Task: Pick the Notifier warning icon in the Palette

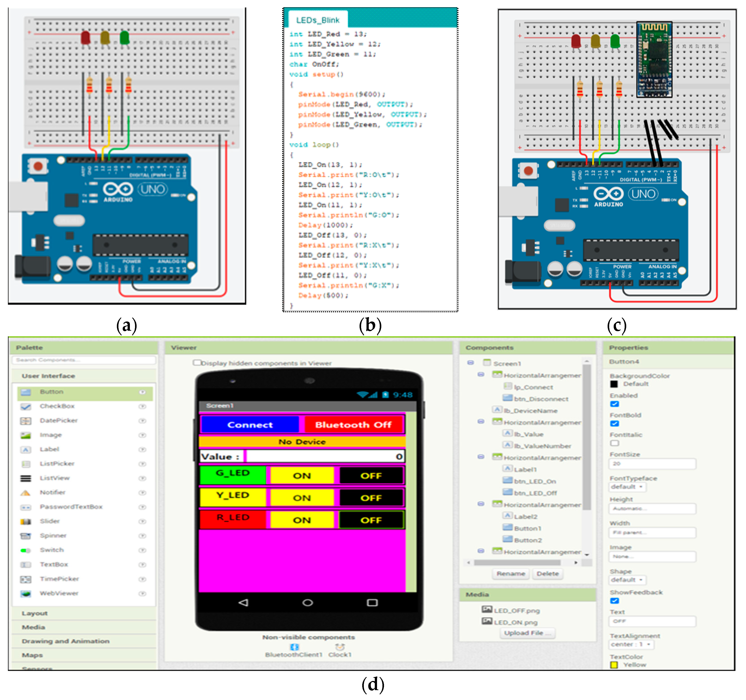Action: click(x=26, y=493)
